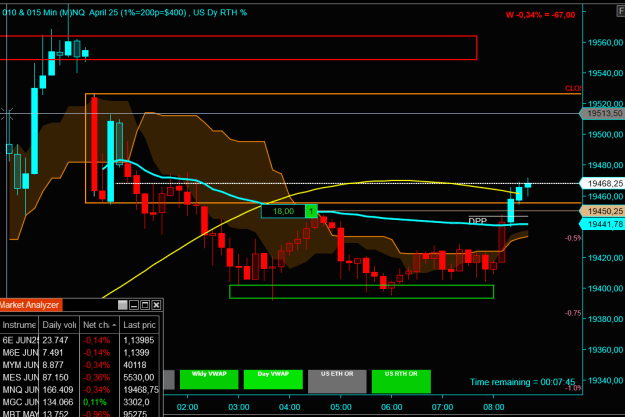Select the 6E JUN25 instrument row
625x417 pixels.
click(80, 340)
